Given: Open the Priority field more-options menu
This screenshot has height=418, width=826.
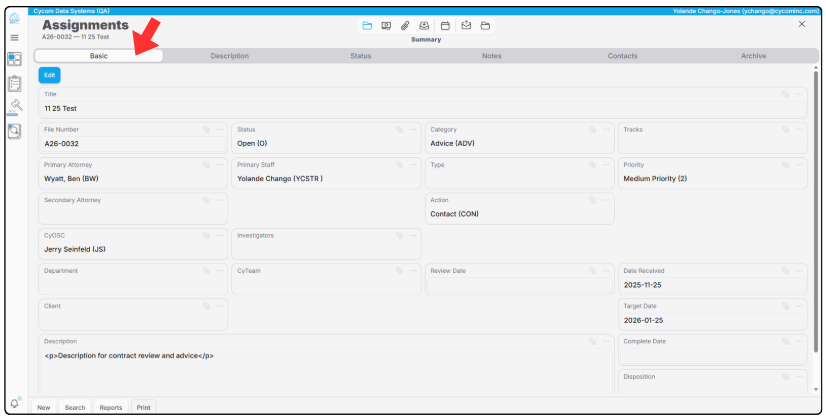Looking at the screenshot, I should 799,164.
